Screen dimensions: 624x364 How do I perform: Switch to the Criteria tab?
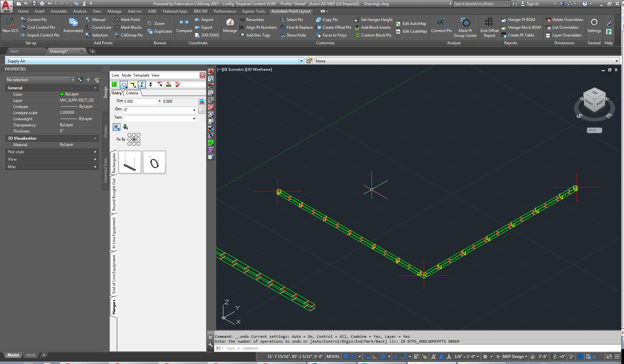point(132,93)
